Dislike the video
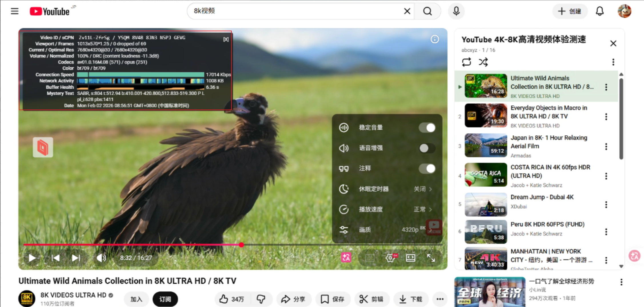This screenshot has height=307, width=644. coord(261,299)
